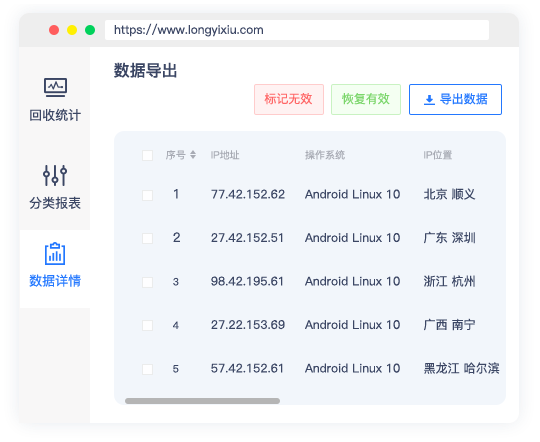Click Android Linux 10 in row 5

point(353,368)
